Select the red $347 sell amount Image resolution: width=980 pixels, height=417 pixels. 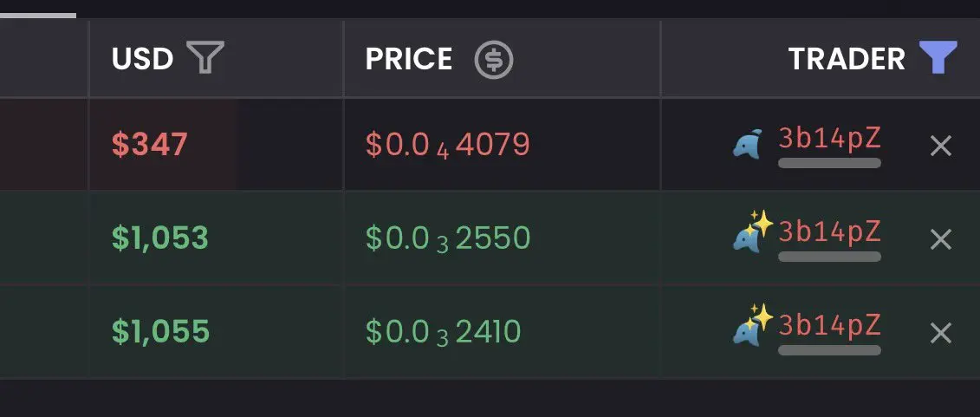149,145
